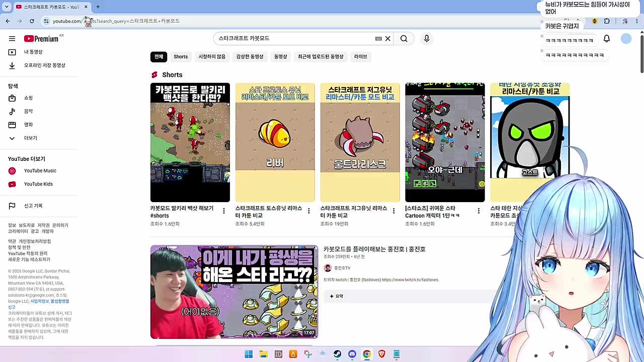
Task: Select the 감상한 동영상 filter chip
Action: point(250,57)
